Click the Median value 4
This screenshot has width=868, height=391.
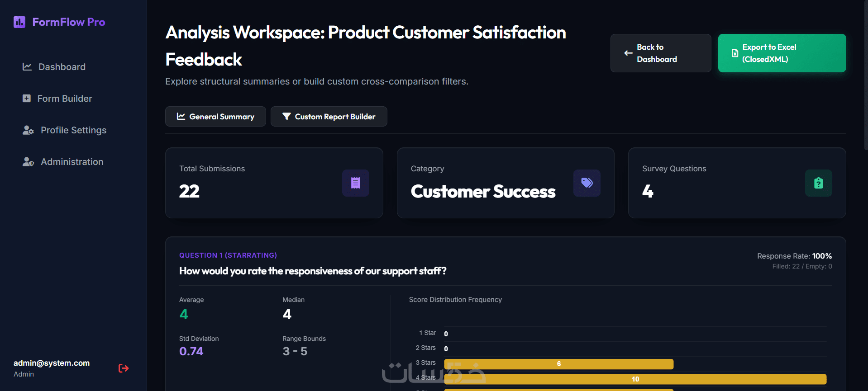point(287,315)
